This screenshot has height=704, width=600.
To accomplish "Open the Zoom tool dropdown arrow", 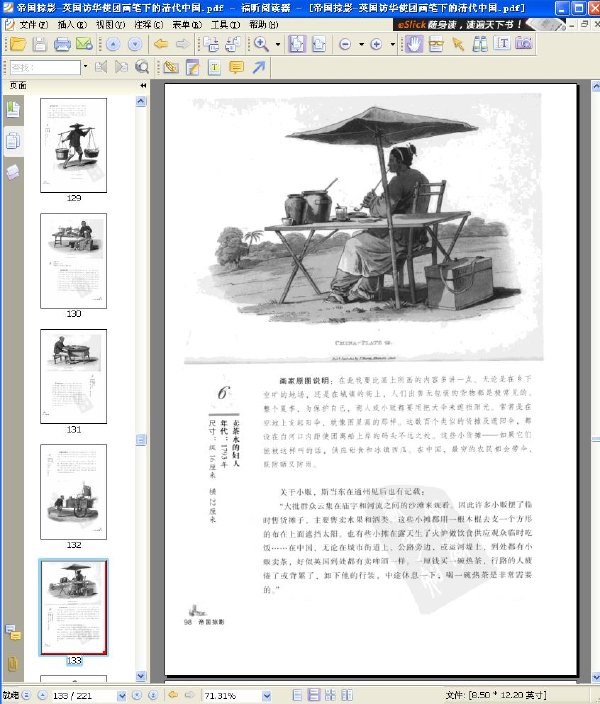I will pos(278,44).
